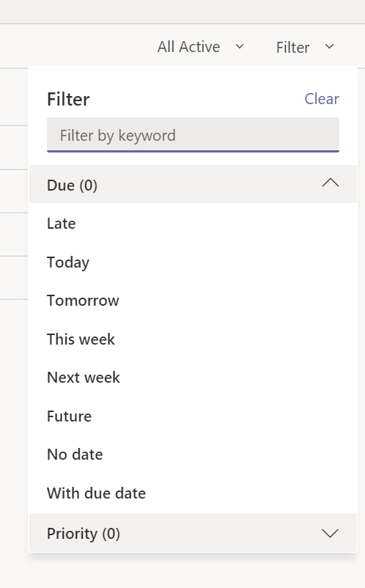Image resolution: width=365 pixels, height=588 pixels.
Task: Collapse the Due (0) header
Action: click(x=193, y=184)
